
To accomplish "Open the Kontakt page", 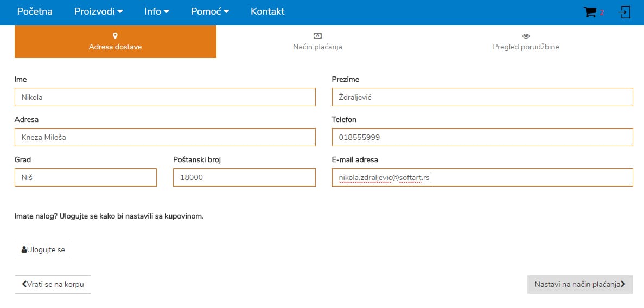I will (x=267, y=11).
